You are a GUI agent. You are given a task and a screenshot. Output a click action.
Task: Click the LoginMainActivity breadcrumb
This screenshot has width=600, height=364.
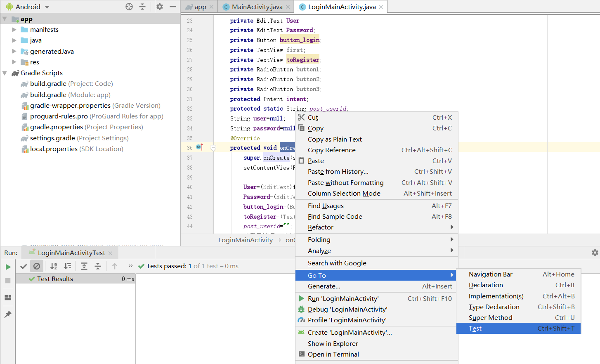pos(245,240)
